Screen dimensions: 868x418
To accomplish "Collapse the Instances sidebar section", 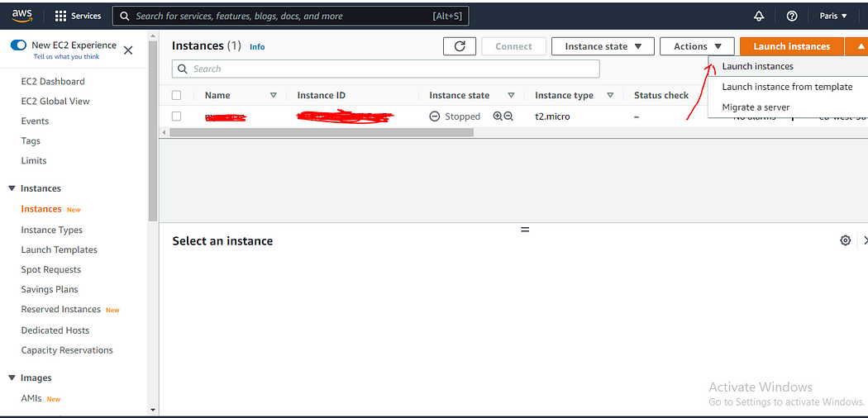I will point(12,188).
